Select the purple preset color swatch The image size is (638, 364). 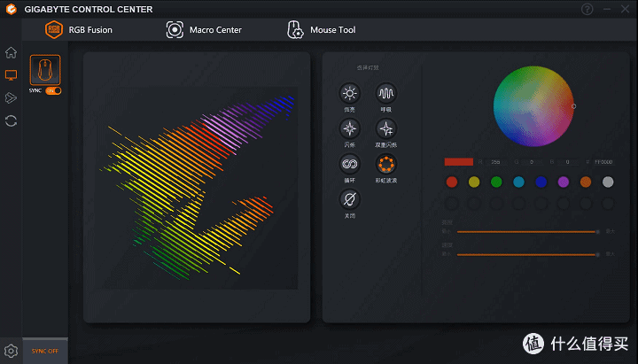[564, 182]
